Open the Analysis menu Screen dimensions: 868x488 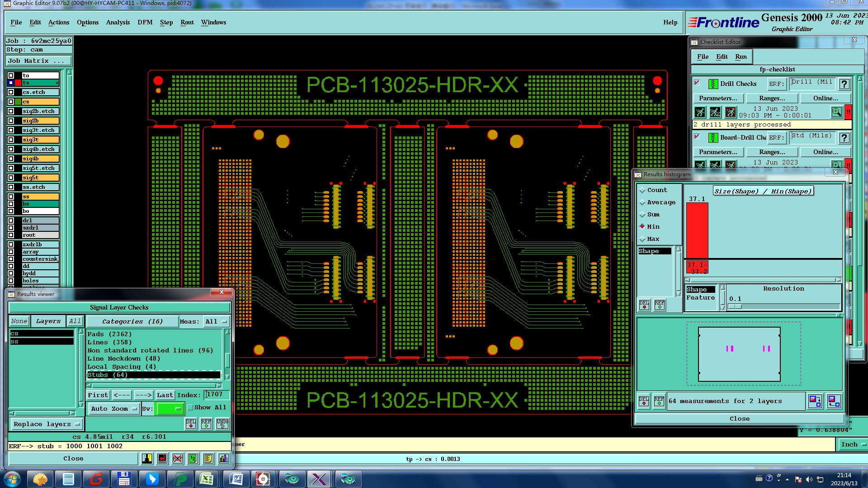[x=118, y=22]
